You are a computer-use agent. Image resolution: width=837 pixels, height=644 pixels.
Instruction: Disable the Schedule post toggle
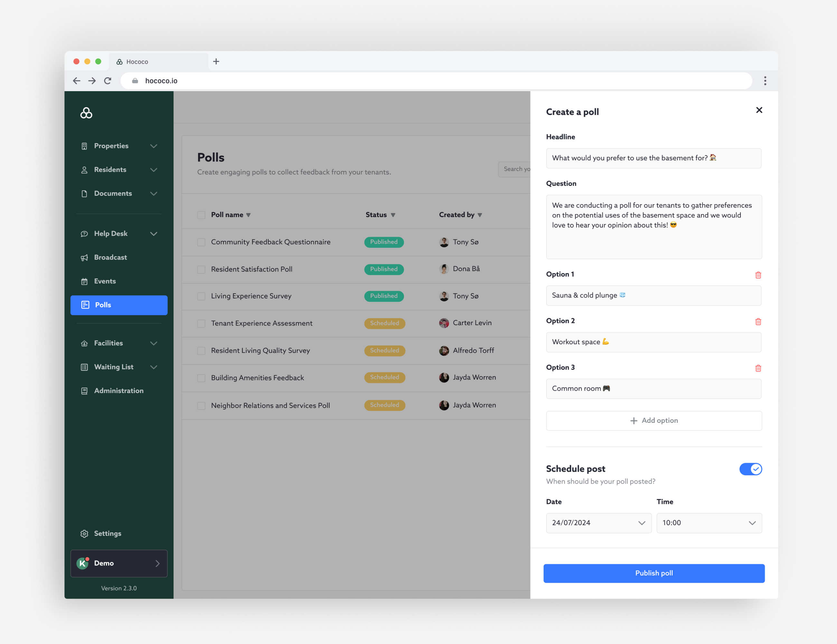click(x=750, y=469)
